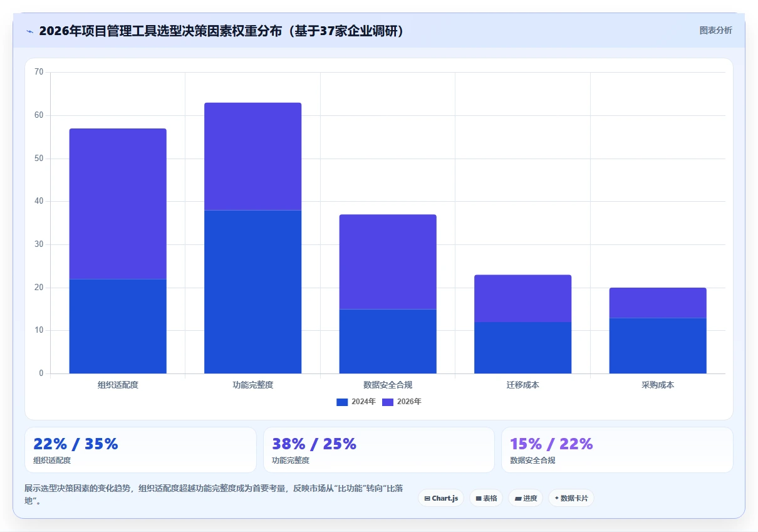The height and width of the screenshot is (532, 758).
Task: Click the 2024年 segment of 采购成本 bar
Action: pos(658,345)
